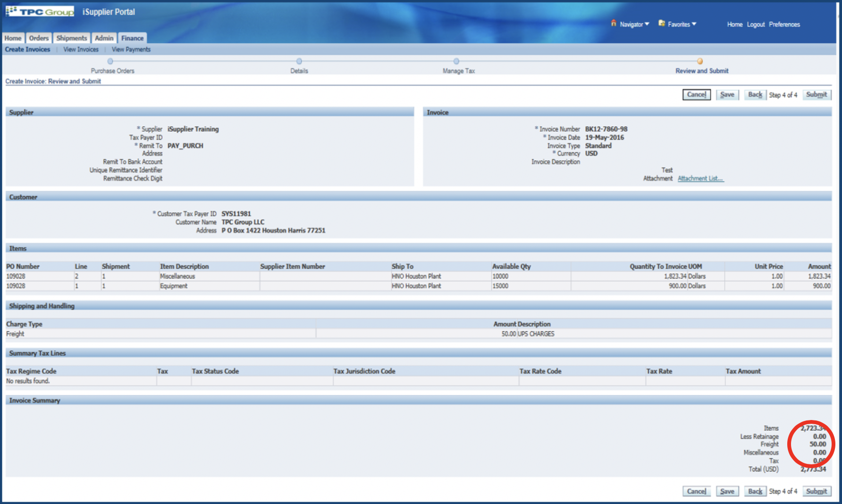Screen dimensions: 842x504
Task: Click Total (USD) 2,773.34 value
Action: [x=813, y=470]
